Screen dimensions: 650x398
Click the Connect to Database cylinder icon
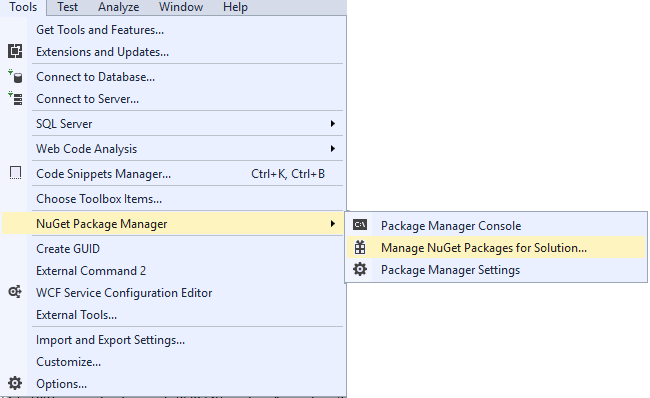tap(15, 76)
